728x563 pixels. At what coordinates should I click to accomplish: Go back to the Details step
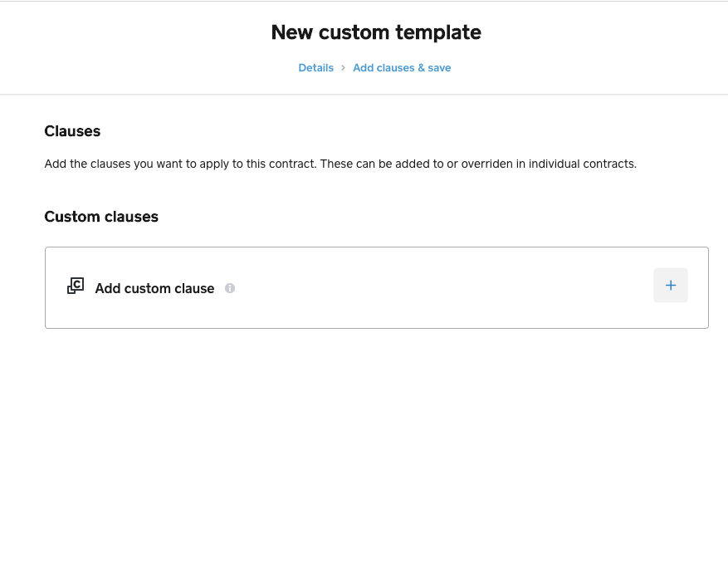click(x=315, y=68)
